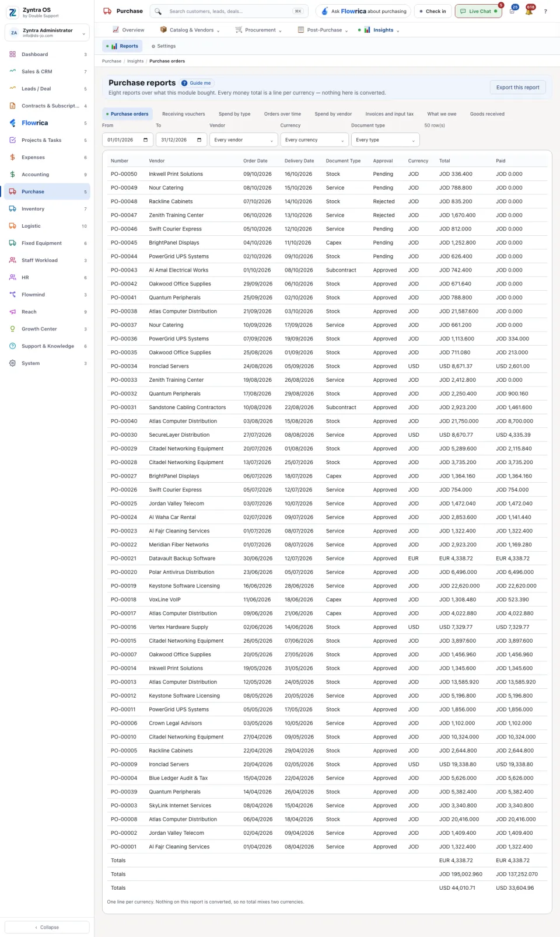Image resolution: width=560 pixels, height=937 pixels.
Task: Click vendor Ironclad Servers in PO-00034 row
Action: (169, 367)
